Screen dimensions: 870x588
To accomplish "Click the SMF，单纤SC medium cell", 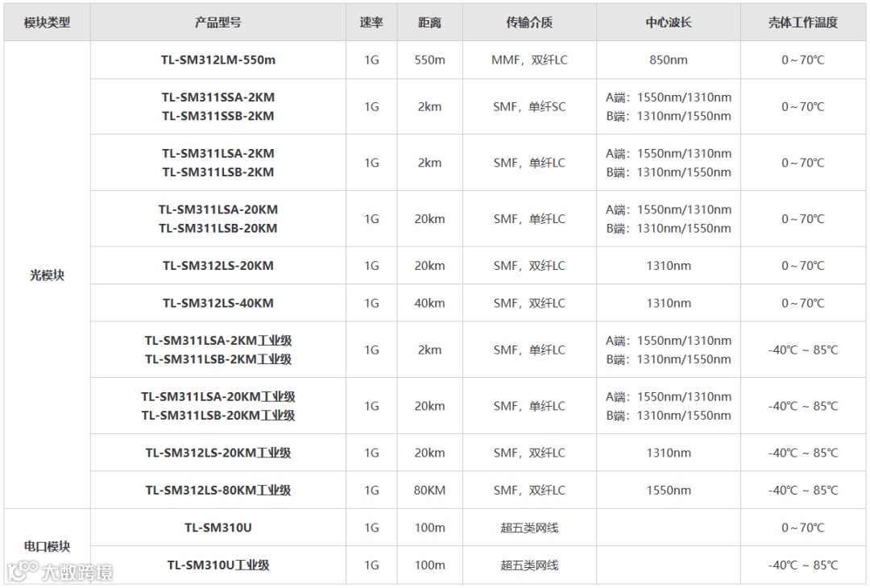I will click(x=529, y=106).
